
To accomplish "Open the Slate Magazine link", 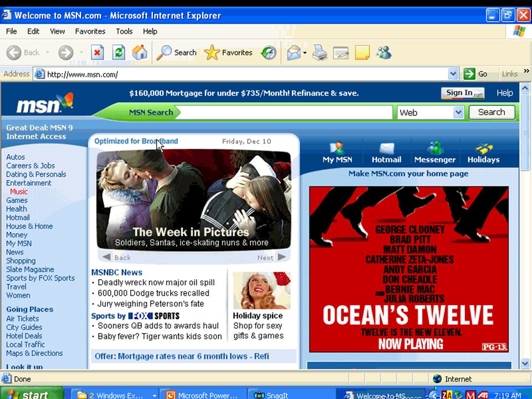I will click(30, 269).
